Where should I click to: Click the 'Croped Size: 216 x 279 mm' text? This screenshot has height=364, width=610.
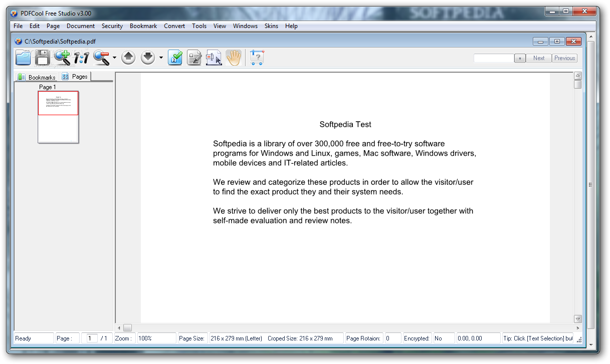tap(300, 338)
